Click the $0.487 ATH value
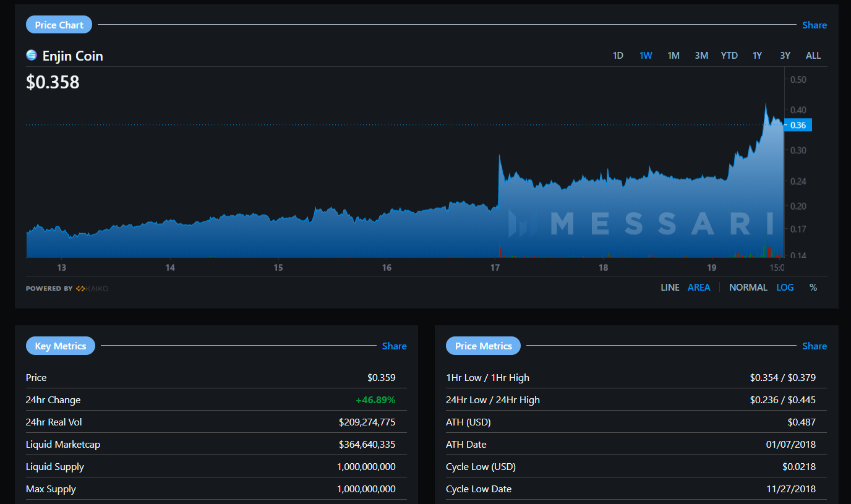Viewport: 851px width, 504px height. point(802,422)
